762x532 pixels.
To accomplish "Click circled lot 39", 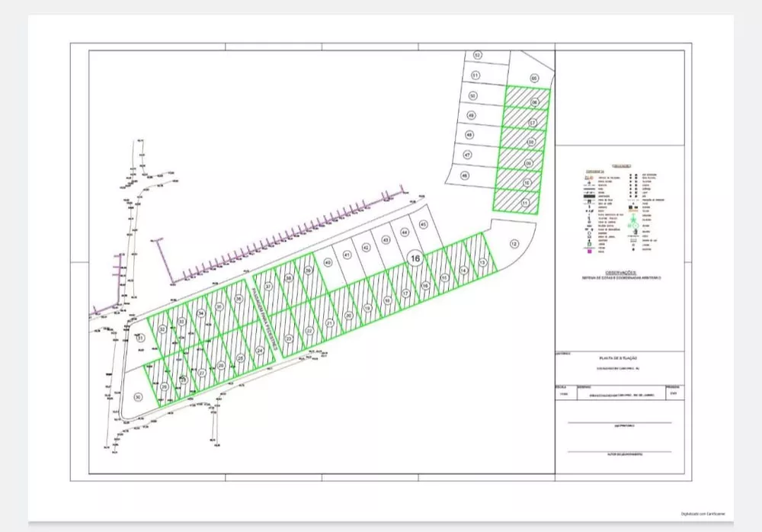I will [x=308, y=271].
